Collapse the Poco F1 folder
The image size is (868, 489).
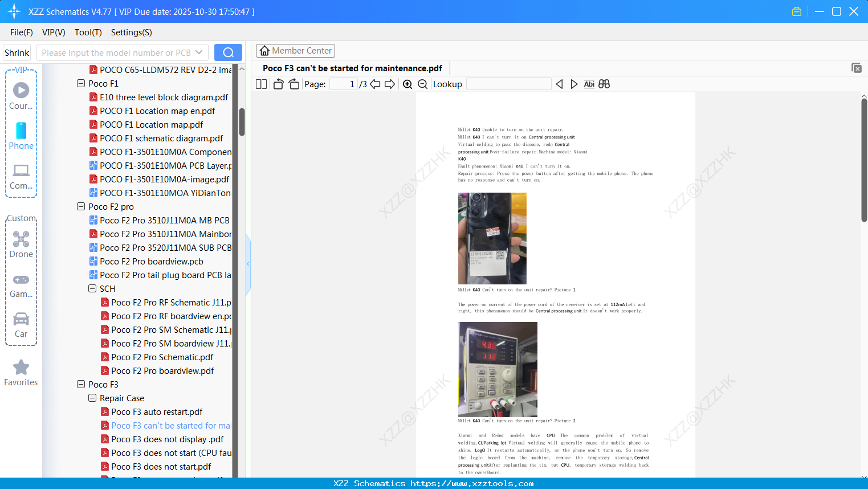point(81,83)
